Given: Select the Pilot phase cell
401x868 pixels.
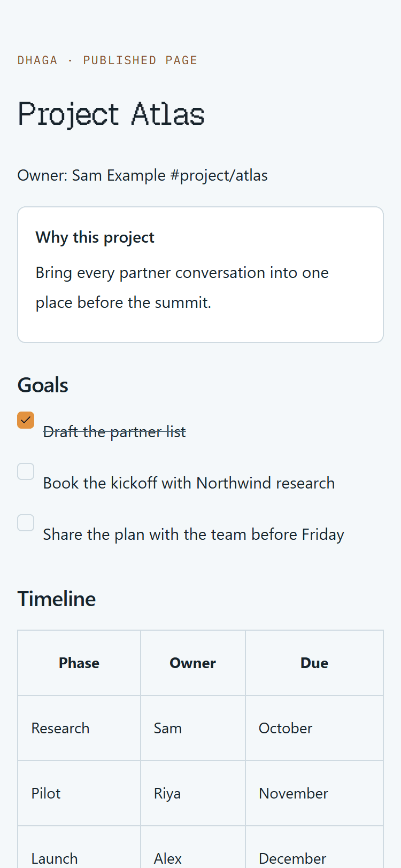Looking at the screenshot, I should [x=79, y=793].
